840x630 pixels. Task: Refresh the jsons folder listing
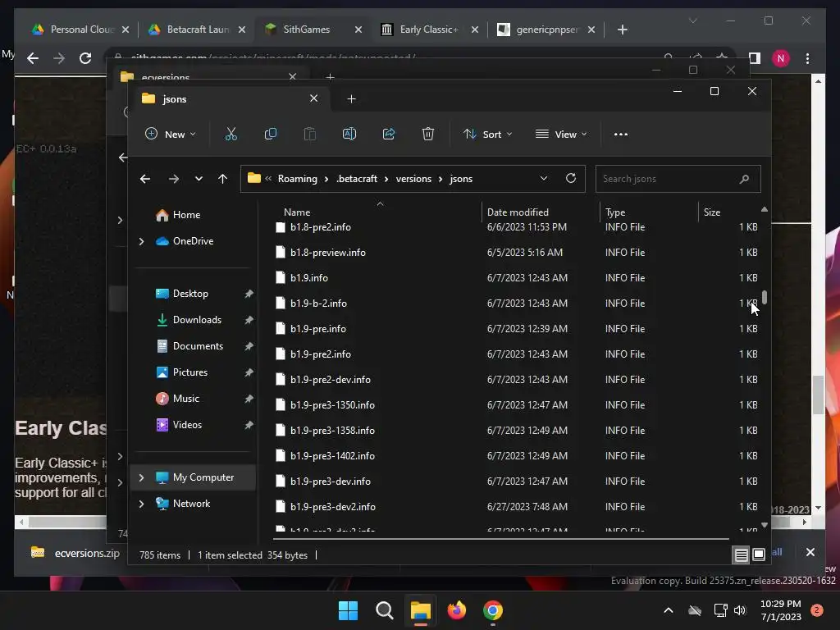click(x=571, y=178)
